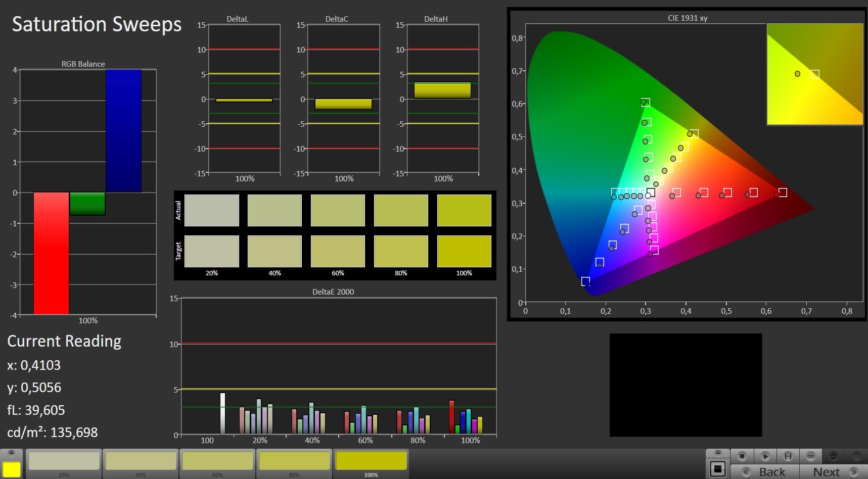Image resolution: width=868 pixels, height=479 pixels.
Task: Select the yellow color selector swatch
Action: click(12, 469)
